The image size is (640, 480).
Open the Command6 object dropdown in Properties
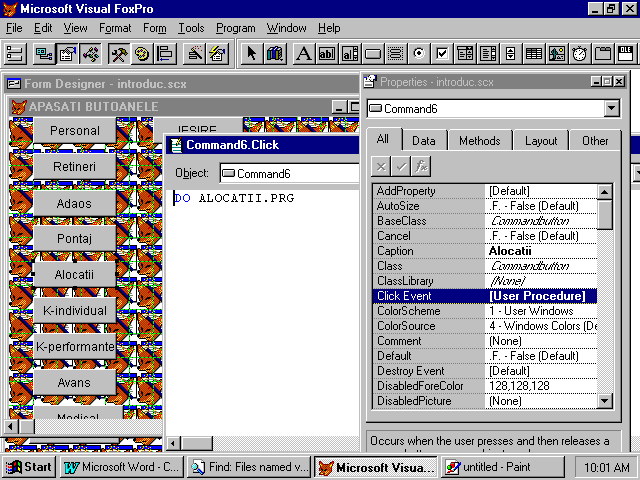611,108
